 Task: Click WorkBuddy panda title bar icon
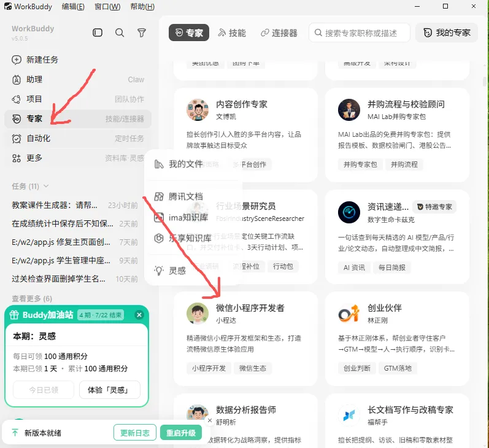8,6
